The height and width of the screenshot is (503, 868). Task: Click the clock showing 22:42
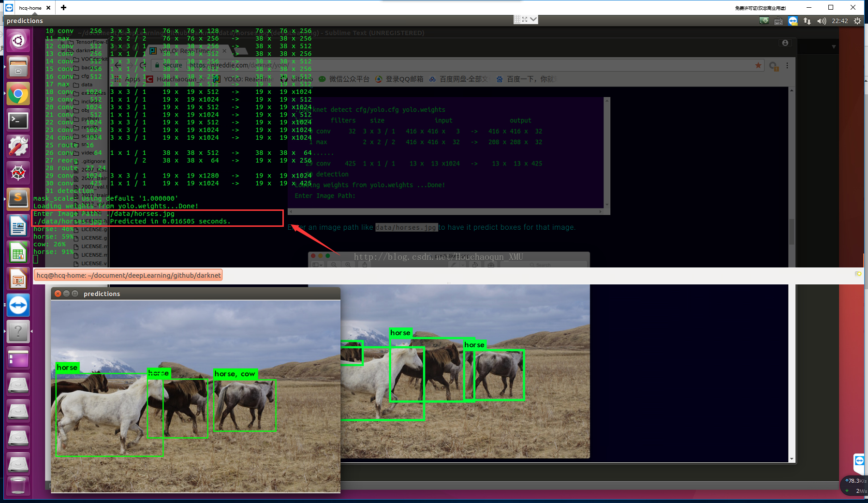point(839,21)
